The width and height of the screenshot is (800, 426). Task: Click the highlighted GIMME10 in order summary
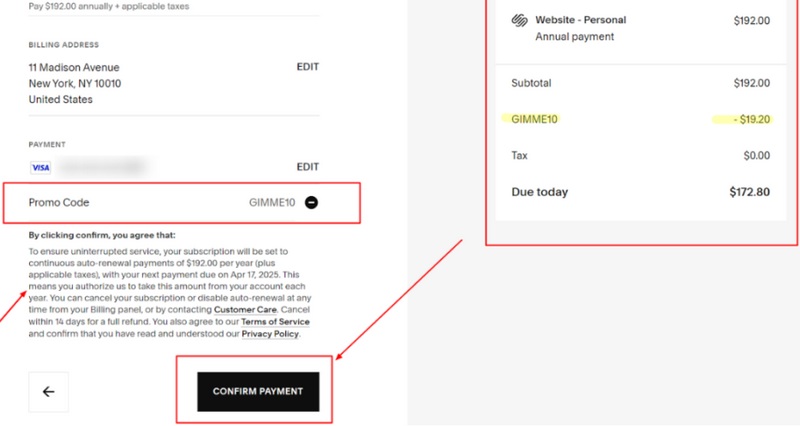coord(535,120)
